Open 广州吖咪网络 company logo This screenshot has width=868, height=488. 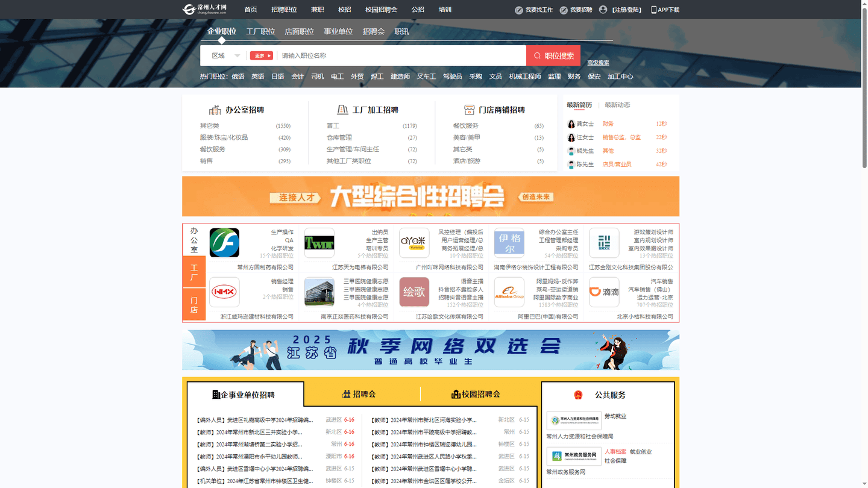414,243
